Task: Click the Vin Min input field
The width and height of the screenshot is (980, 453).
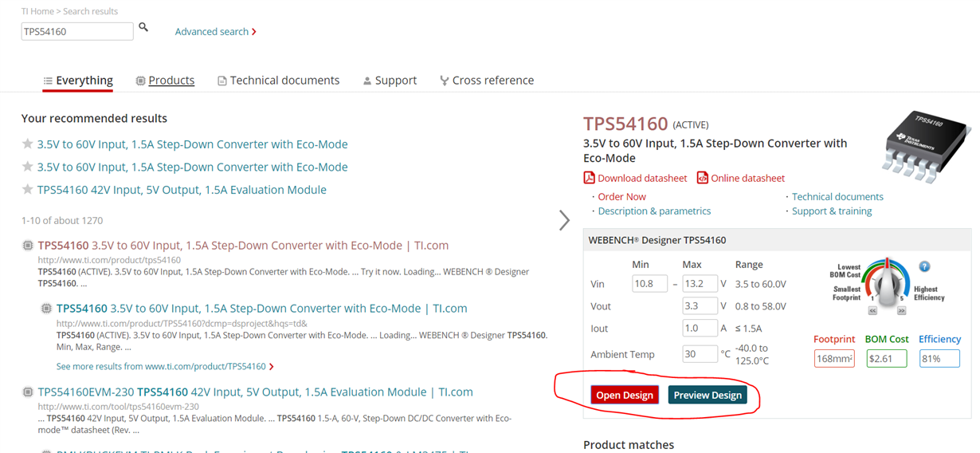Action: 649,283
